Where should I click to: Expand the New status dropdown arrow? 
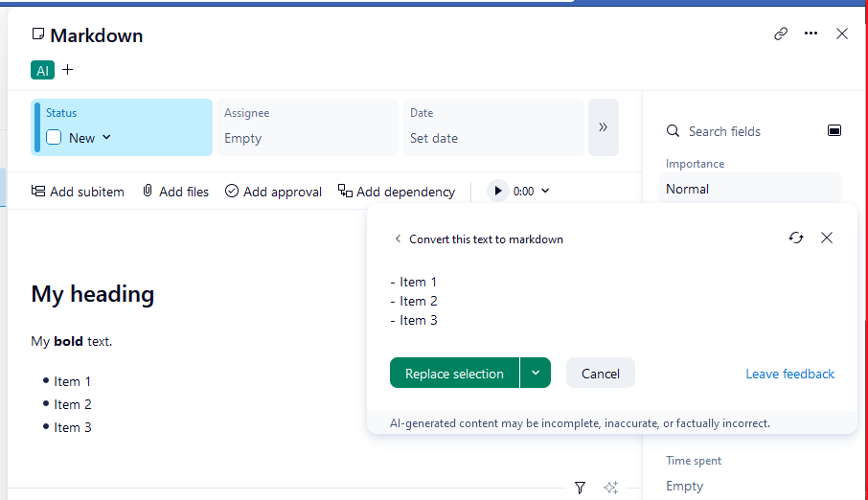[x=106, y=137]
